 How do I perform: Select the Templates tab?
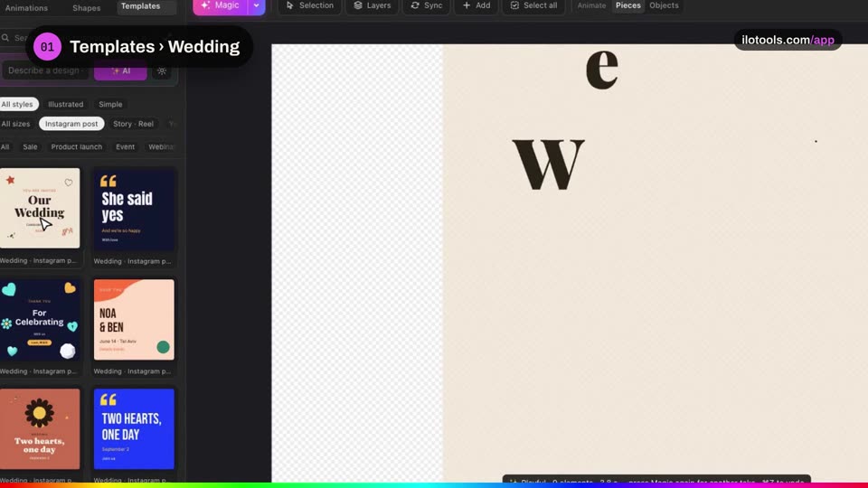(141, 6)
